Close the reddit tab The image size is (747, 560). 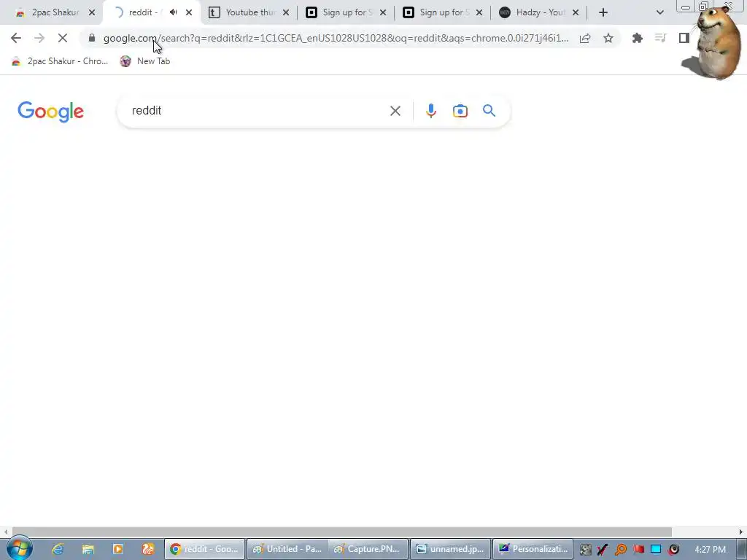pyautogui.click(x=189, y=12)
